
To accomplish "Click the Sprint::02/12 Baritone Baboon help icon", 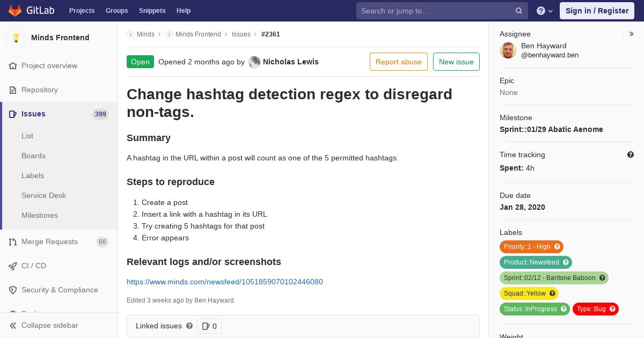I will click(602, 278).
